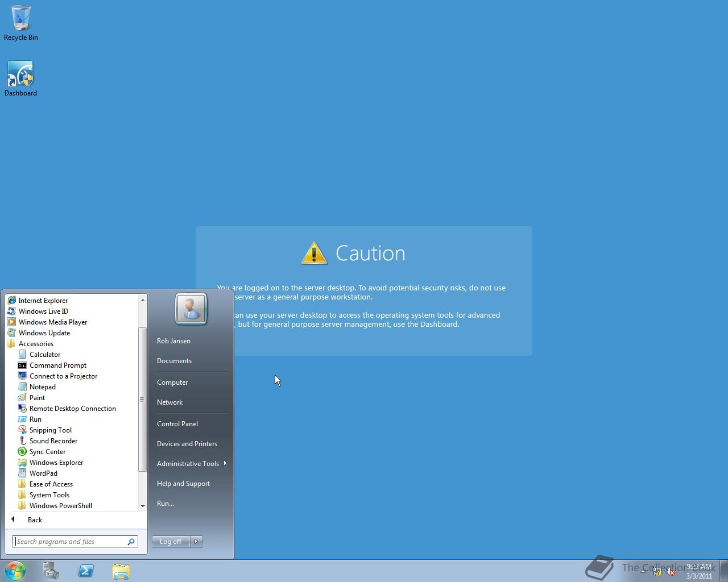728x582 pixels.
Task: Open Remote Desktop Connection
Action: (67, 408)
